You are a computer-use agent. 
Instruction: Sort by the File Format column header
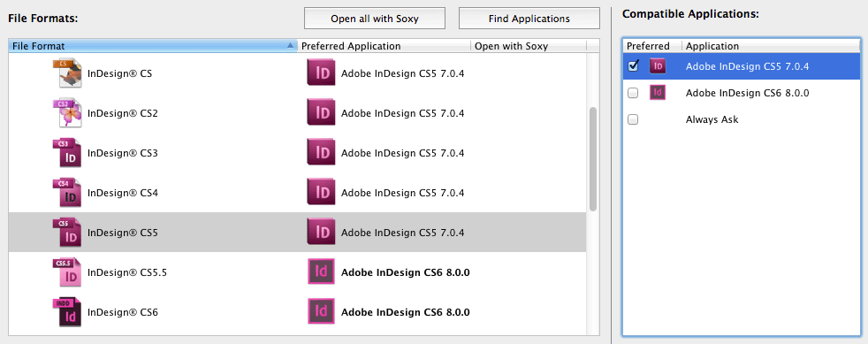pos(153,46)
